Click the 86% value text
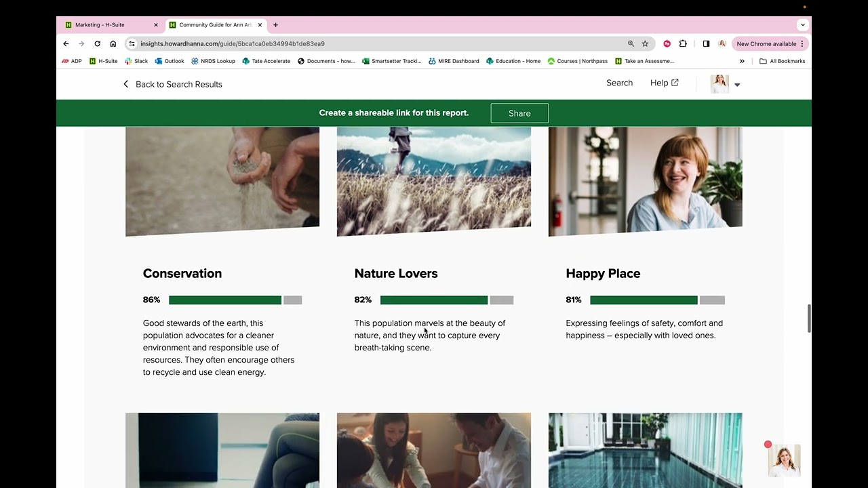The width and height of the screenshot is (868, 488). click(151, 300)
